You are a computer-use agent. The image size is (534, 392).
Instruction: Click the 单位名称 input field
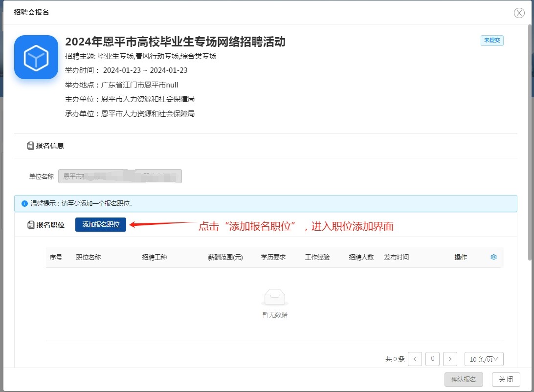120,176
